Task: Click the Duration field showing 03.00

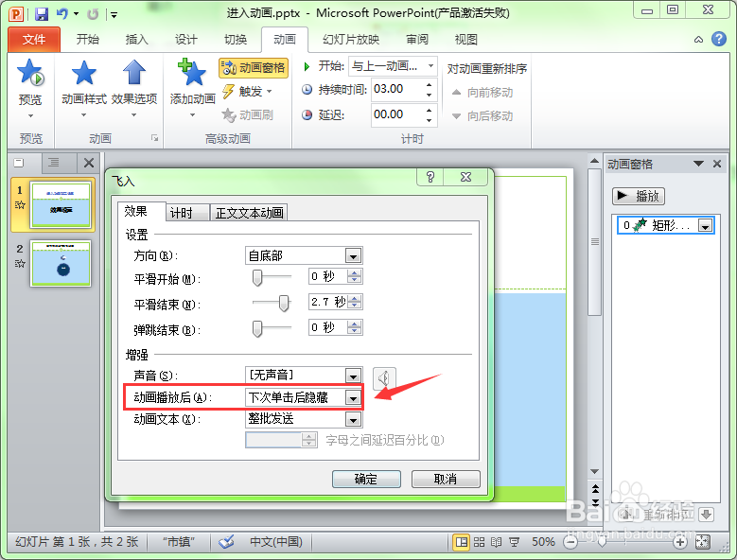Action: point(397,89)
